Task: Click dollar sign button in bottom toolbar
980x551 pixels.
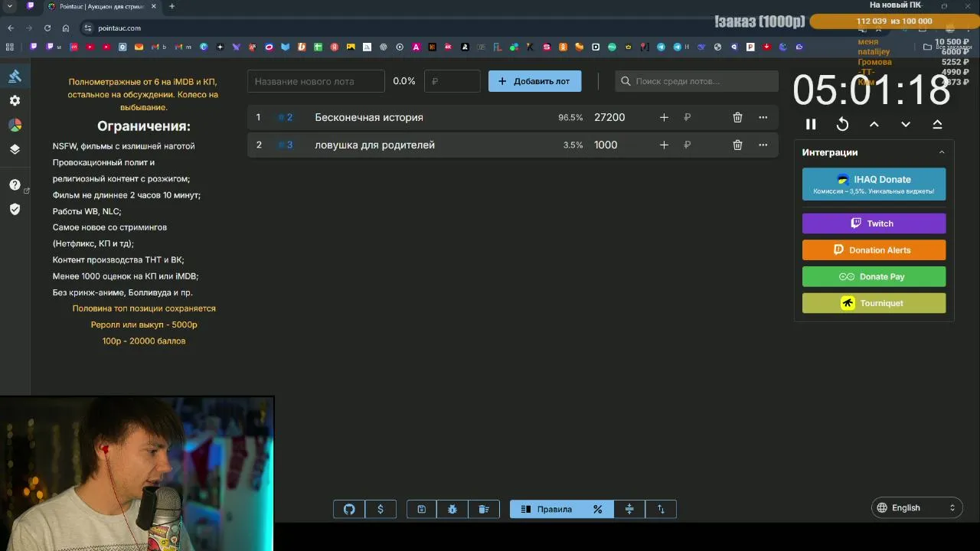Action: pyautogui.click(x=381, y=509)
